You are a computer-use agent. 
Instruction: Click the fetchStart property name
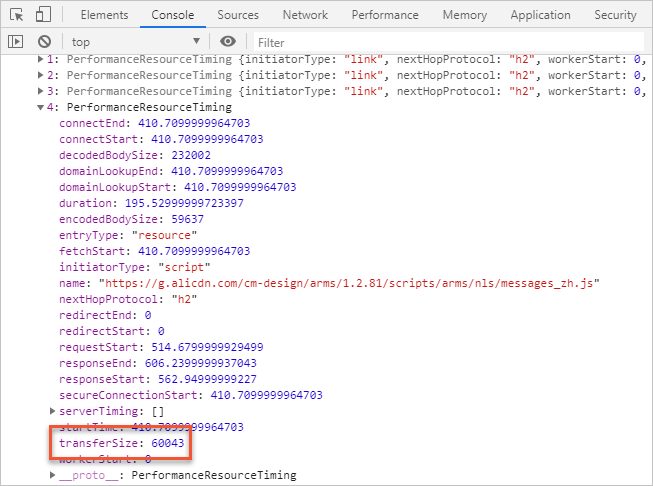click(x=92, y=251)
